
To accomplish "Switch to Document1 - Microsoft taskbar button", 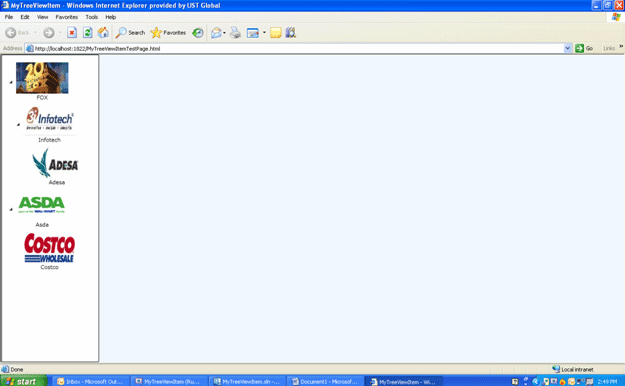I will point(326,382).
